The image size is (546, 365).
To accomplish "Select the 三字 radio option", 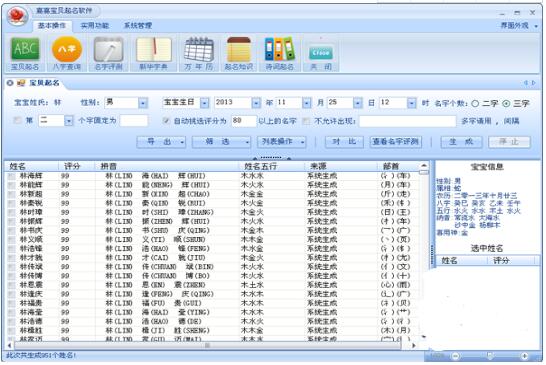I will (x=506, y=103).
